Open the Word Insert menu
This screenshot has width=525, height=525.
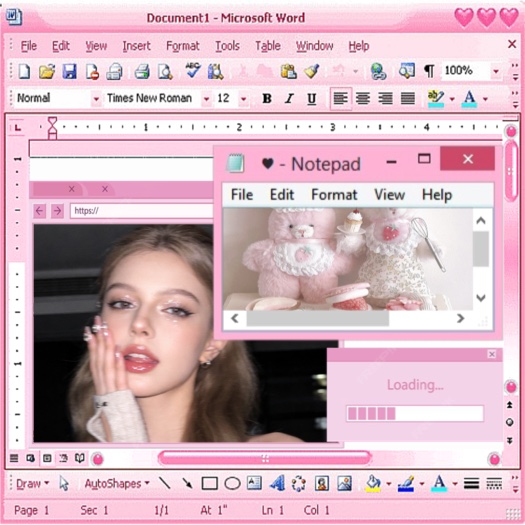[136, 46]
